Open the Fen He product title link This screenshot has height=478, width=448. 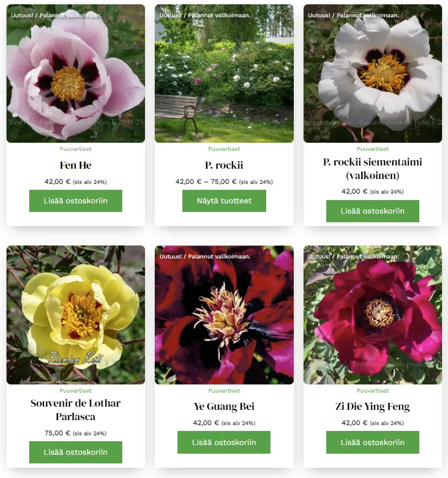[76, 165]
